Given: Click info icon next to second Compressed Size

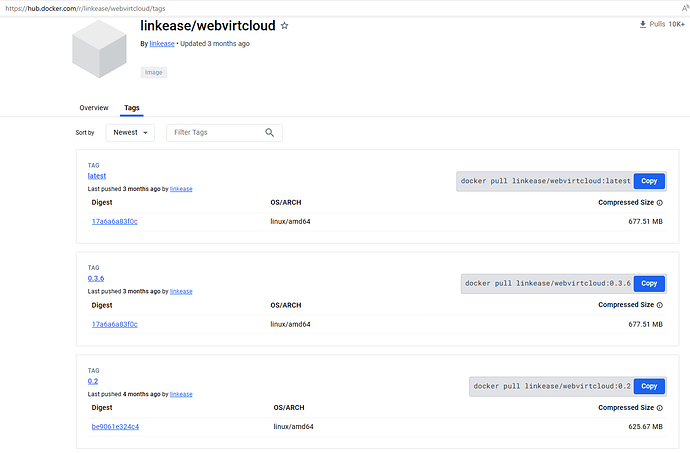Looking at the screenshot, I should click(659, 305).
